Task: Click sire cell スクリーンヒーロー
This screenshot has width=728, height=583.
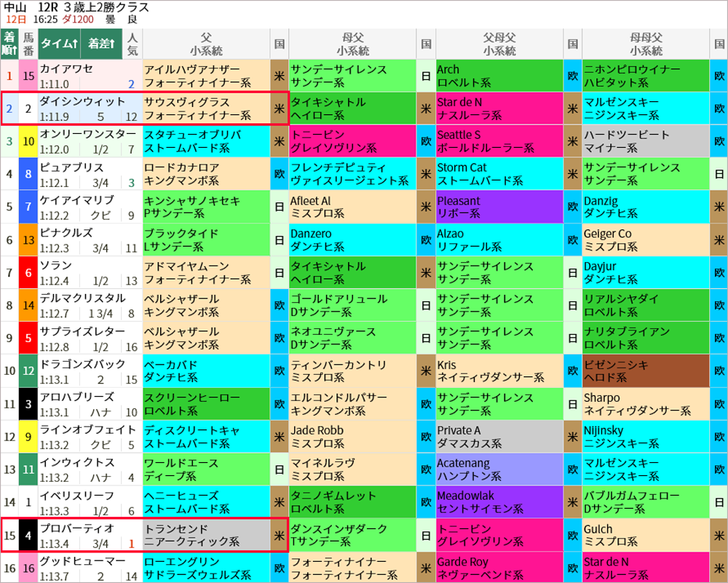Action: [x=206, y=404]
